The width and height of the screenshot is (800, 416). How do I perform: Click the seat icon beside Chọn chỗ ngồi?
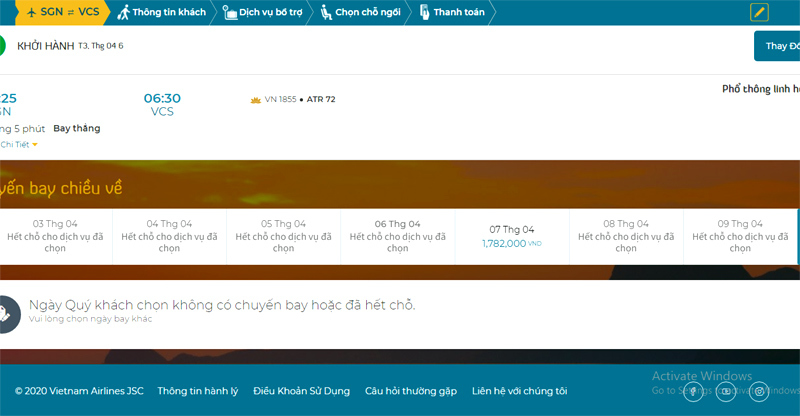pyautogui.click(x=326, y=13)
